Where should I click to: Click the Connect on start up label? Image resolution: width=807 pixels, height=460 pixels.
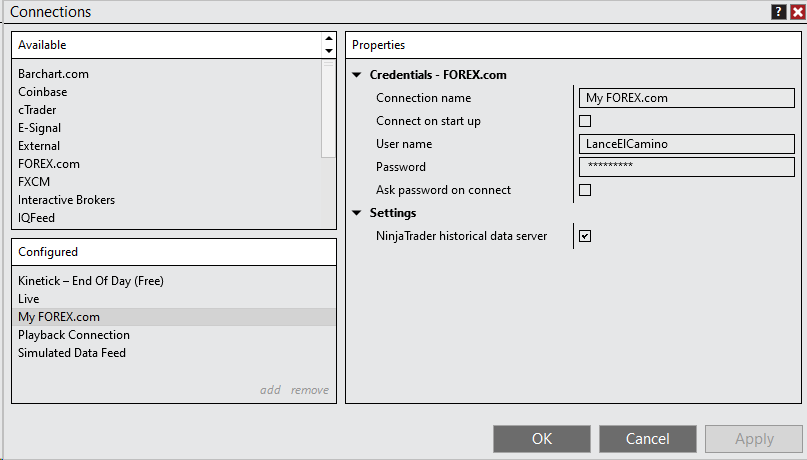tap(428, 121)
